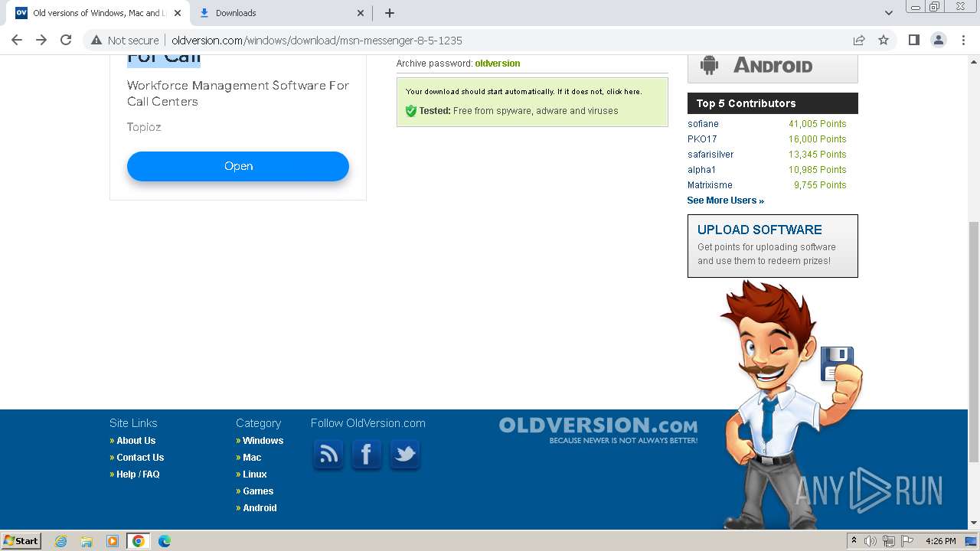Open the media player taskbar icon
Screen dimensions: 980x551
tap(113, 541)
